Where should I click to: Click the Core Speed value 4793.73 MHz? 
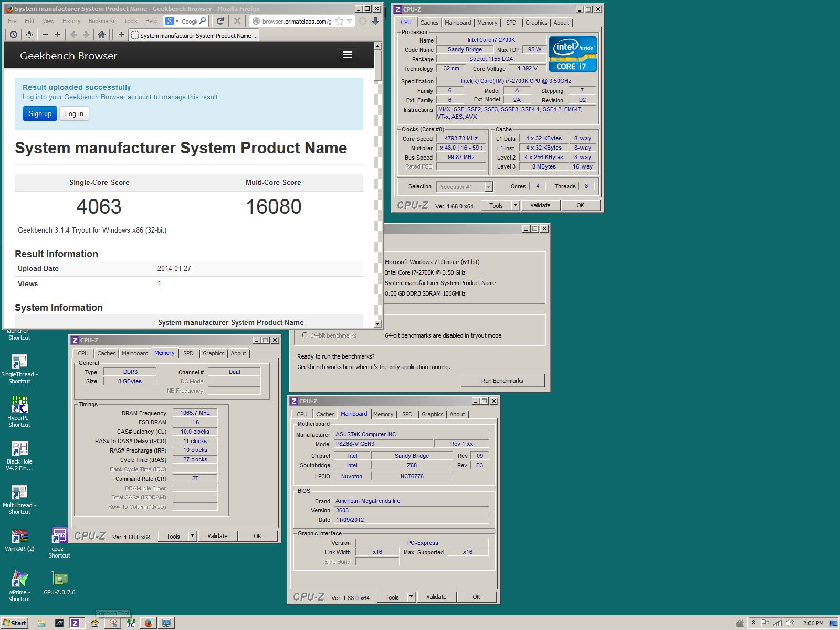(x=461, y=138)
